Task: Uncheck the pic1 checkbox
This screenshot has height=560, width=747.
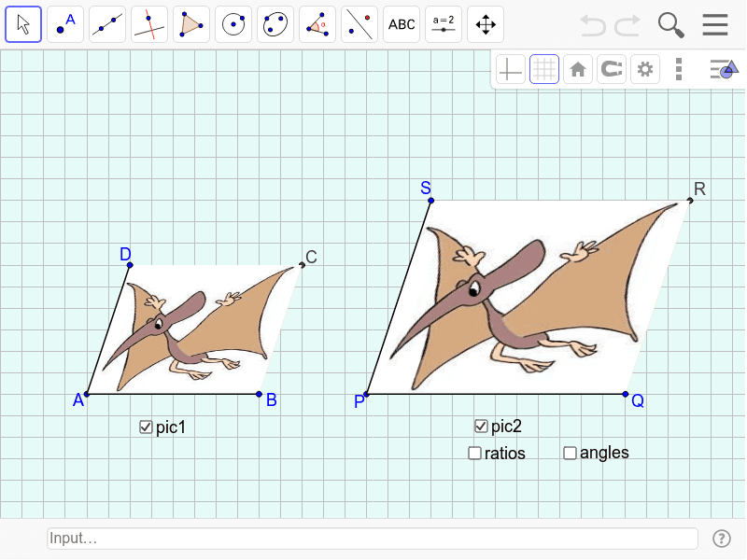Action: (x=146, y=427)
